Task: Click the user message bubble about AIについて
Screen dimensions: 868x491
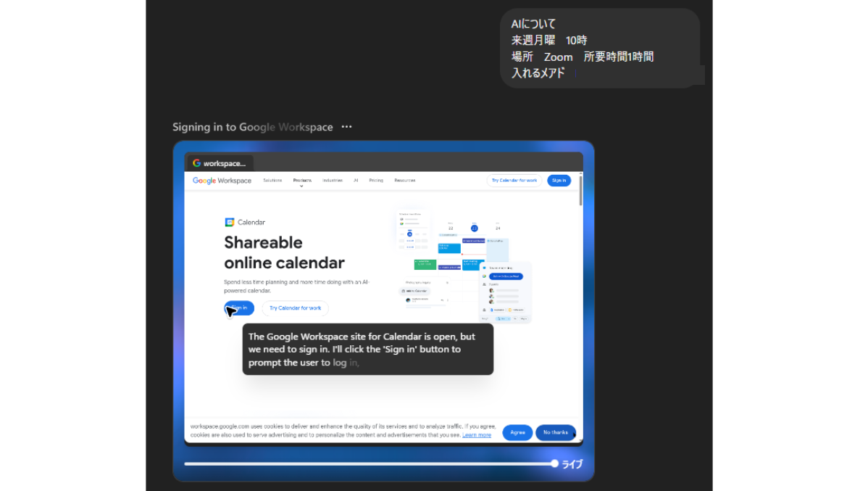Action: (600, 48)
